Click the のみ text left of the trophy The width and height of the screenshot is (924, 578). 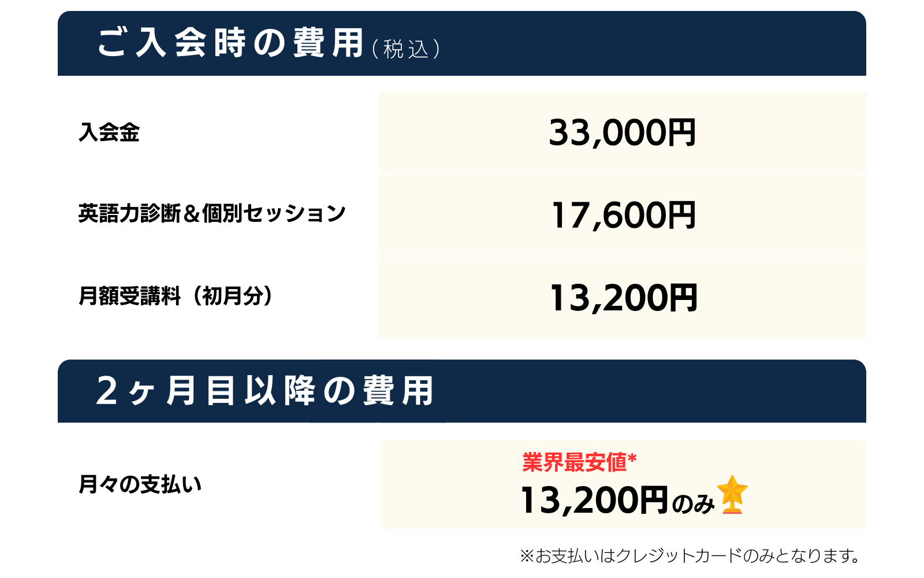point(693,504)
